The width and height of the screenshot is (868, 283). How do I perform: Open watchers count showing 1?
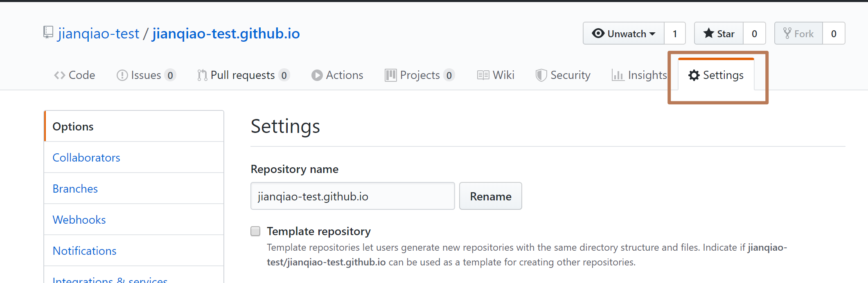[x=675, y=33]
